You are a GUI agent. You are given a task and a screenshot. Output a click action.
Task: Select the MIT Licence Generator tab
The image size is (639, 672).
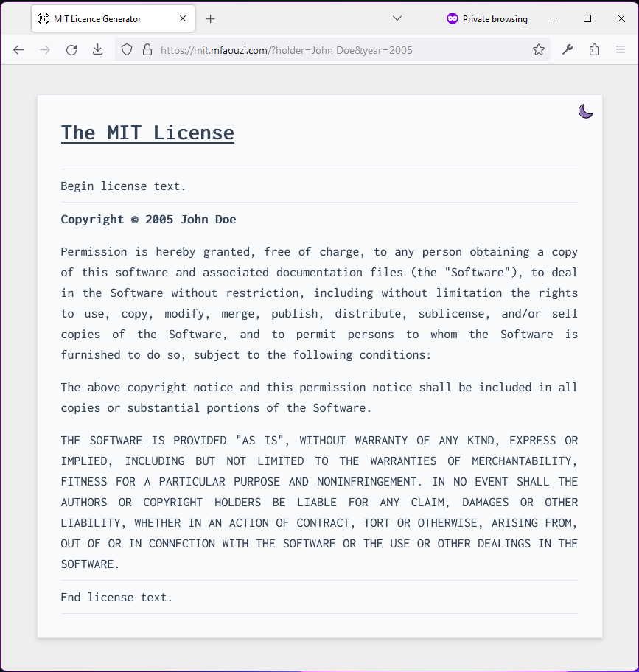pyautogui.click(x=114, y=19)
